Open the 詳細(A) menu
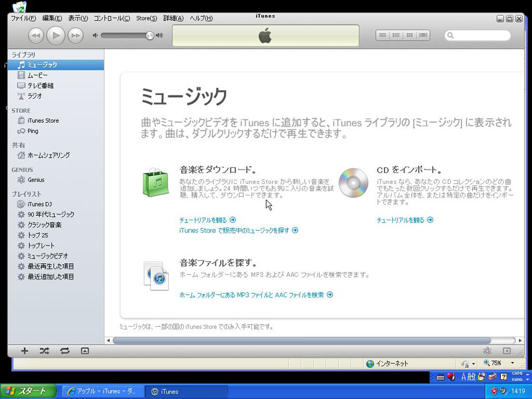 [173, 18]
